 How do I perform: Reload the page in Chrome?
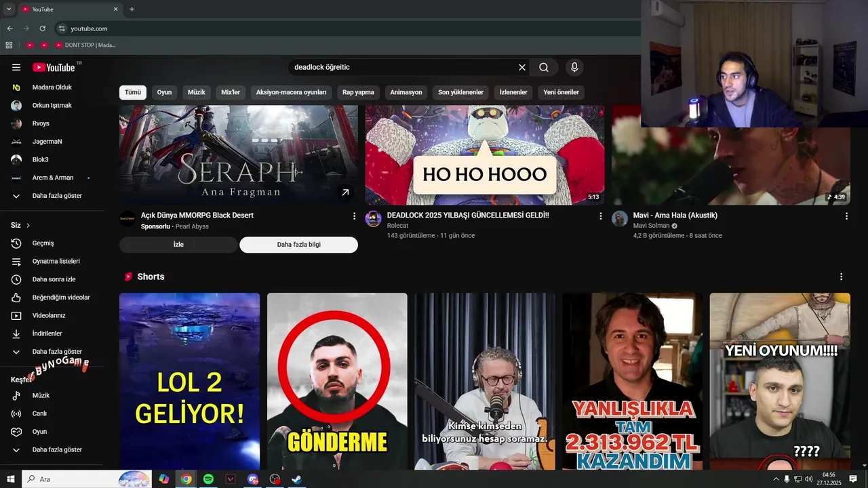tap(42, 28)
